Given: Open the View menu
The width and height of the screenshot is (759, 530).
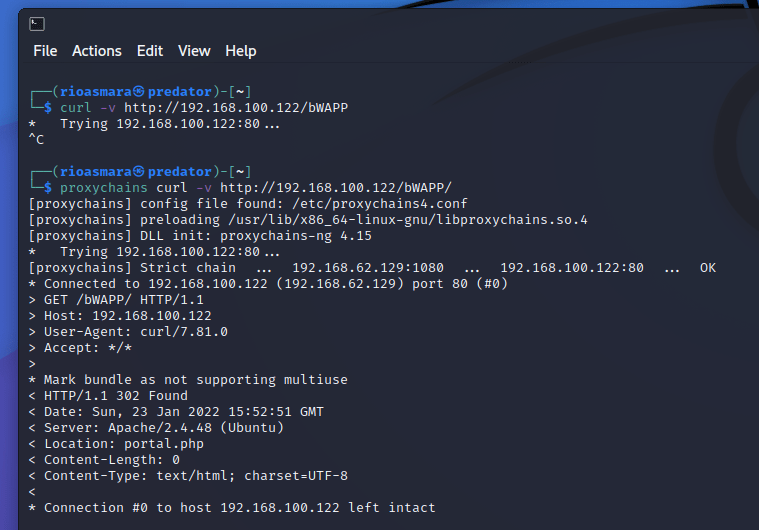Looking at the screenshot, I should [x=194, y=51].
